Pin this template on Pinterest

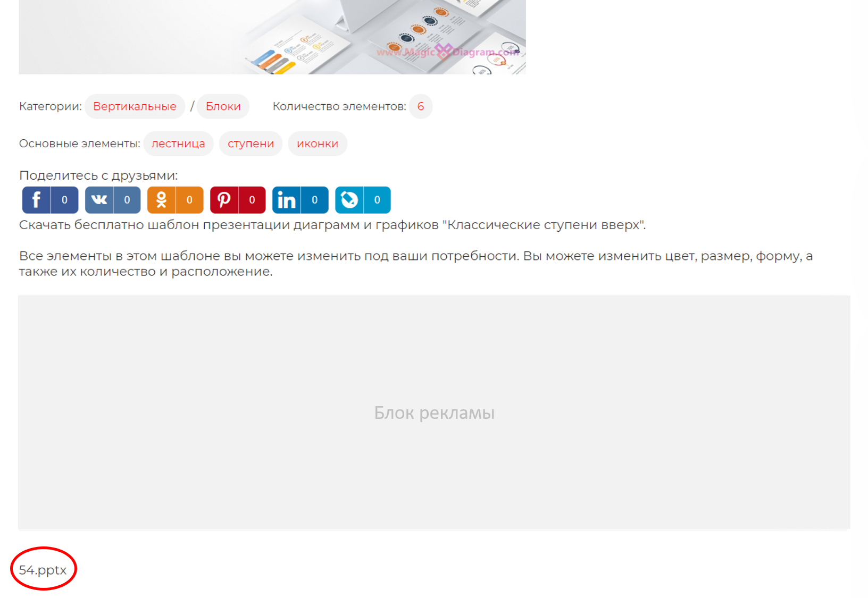(x=224, y=200)
